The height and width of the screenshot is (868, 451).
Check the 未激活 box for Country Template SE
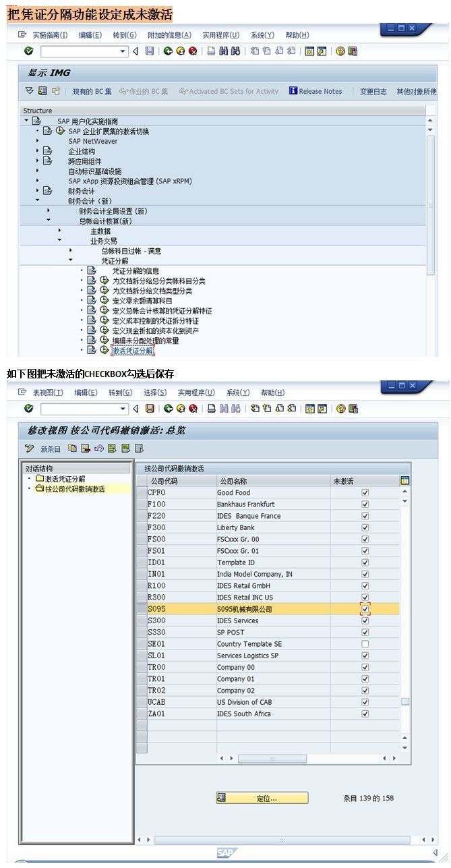pos(365,644)
